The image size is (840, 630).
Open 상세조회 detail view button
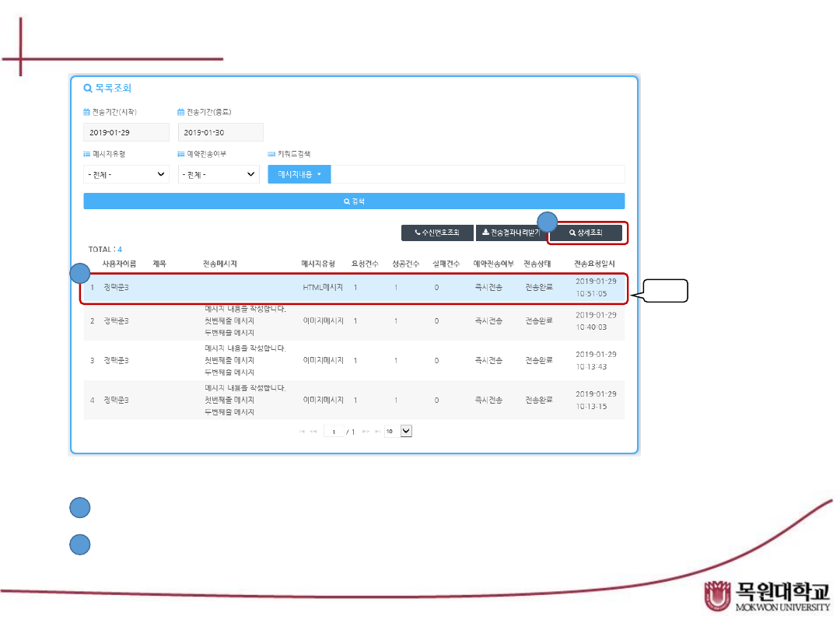(586, 233)
